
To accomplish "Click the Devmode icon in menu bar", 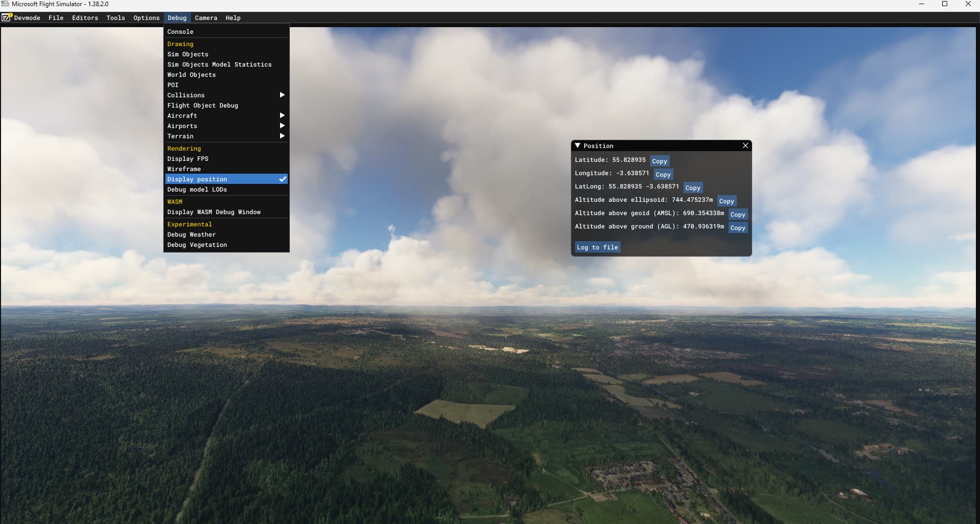I will [x=7, y=17].
